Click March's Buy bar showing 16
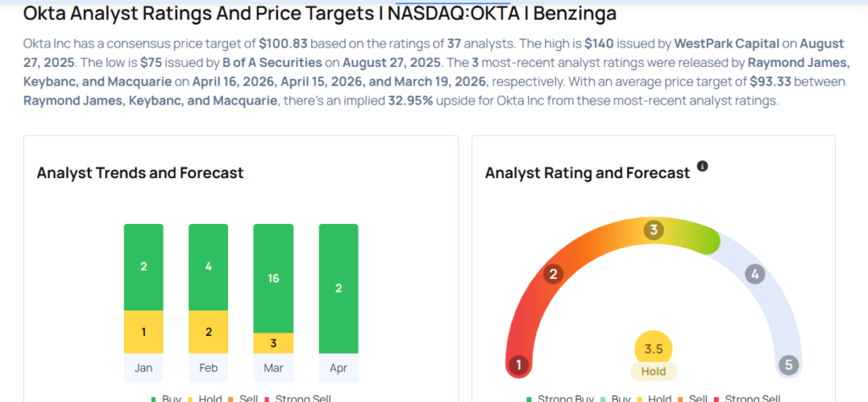 273,277
